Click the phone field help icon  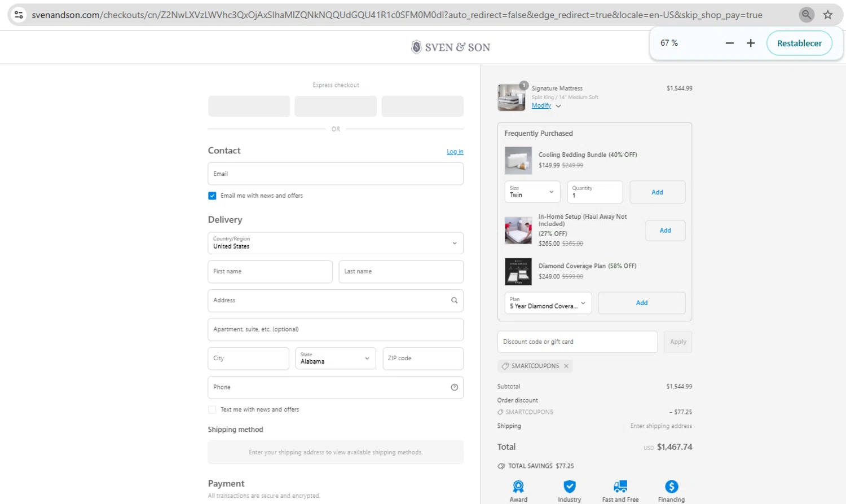[x=454, y=387]
